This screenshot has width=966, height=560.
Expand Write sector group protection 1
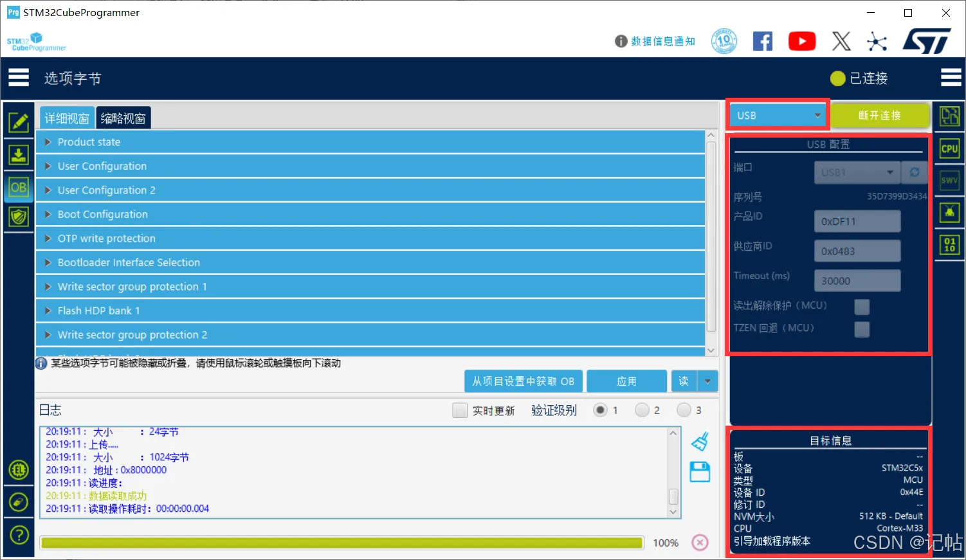[x=370, y=287]
